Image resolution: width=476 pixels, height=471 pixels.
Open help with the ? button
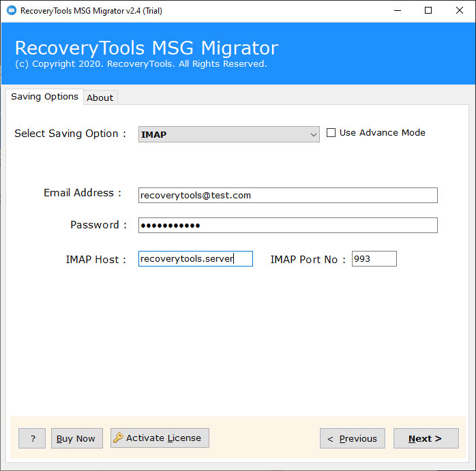point(32,438)
